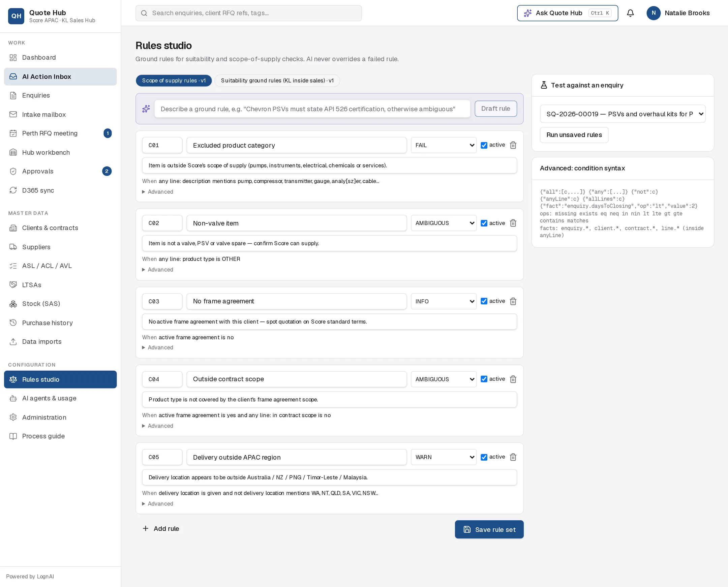This screenshot has width=728, height=587.
Task: Switch to Suitability ground rules tab
Action: coord(277,81)
